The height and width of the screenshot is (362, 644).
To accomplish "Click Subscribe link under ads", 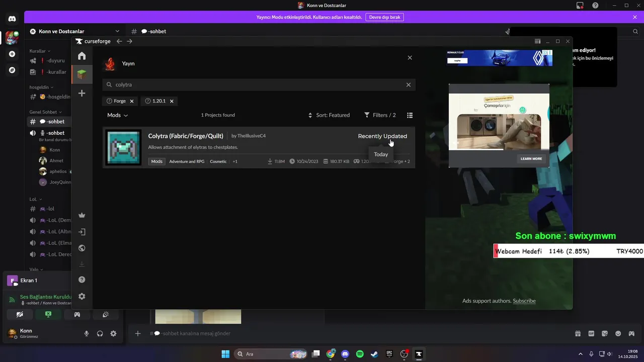I will coord(524,301).
